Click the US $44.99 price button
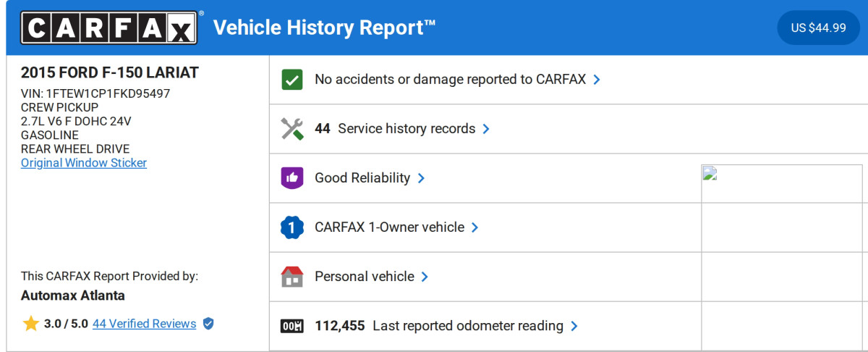This screenshot has height=352, width=868. tap(818, 28)
